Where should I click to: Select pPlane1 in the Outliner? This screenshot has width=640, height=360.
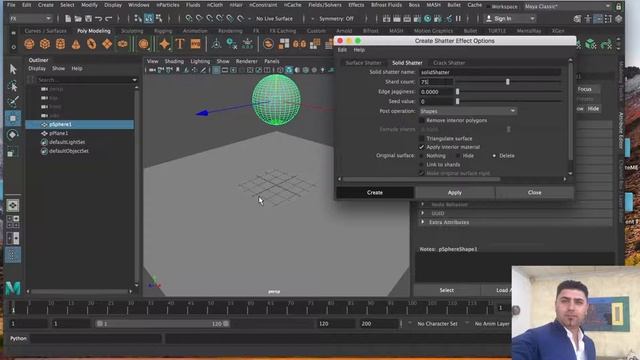click(x=59, y=133)
